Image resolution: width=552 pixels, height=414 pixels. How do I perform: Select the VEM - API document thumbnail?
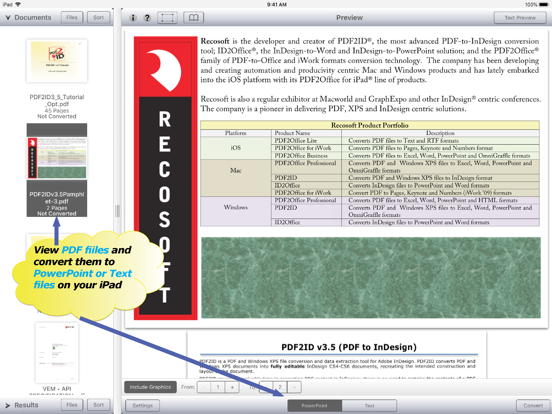tap(57, 352)
